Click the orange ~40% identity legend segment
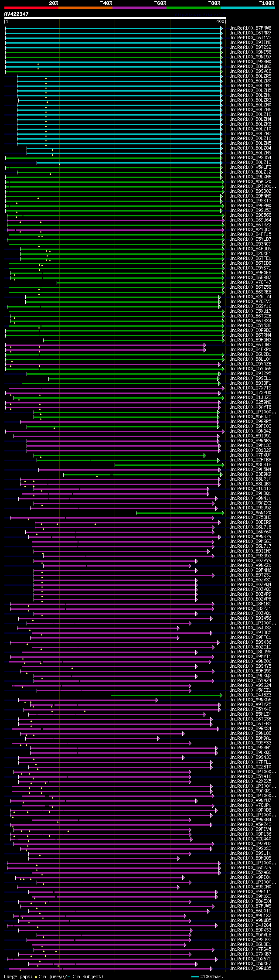The image size is (279, 980). tap(85, 7)
